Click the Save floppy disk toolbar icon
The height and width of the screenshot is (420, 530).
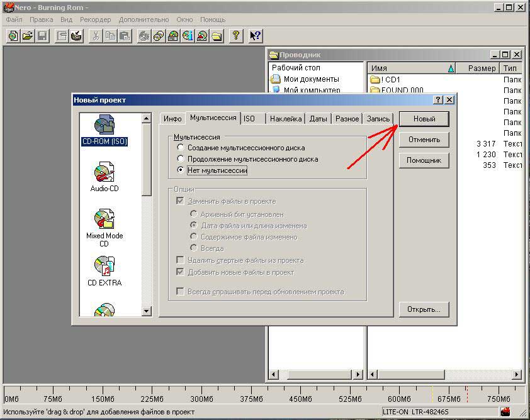42,35
